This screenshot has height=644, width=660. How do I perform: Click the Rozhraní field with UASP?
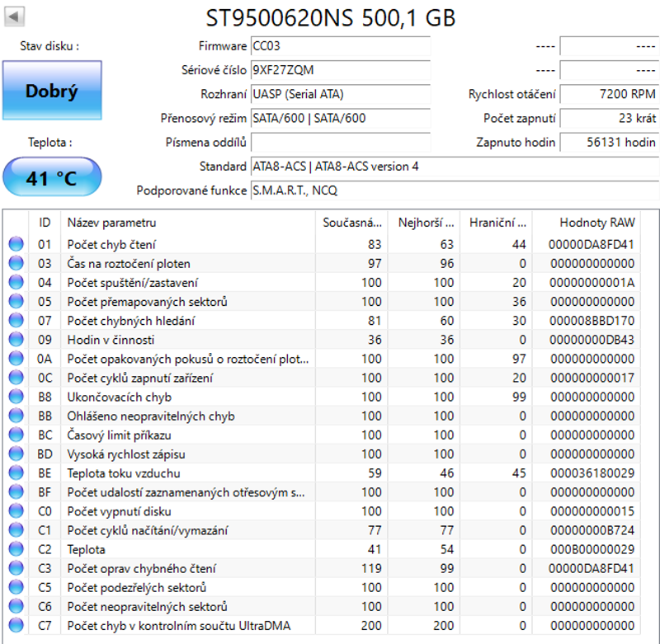(x=339, y=94)
